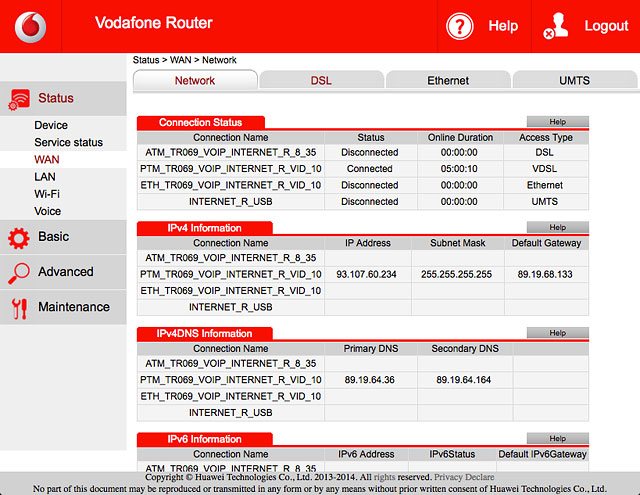Open Wi-Fi in the sidebar
Viewport: 640px width, 495px height.
[x=47, y=194]
